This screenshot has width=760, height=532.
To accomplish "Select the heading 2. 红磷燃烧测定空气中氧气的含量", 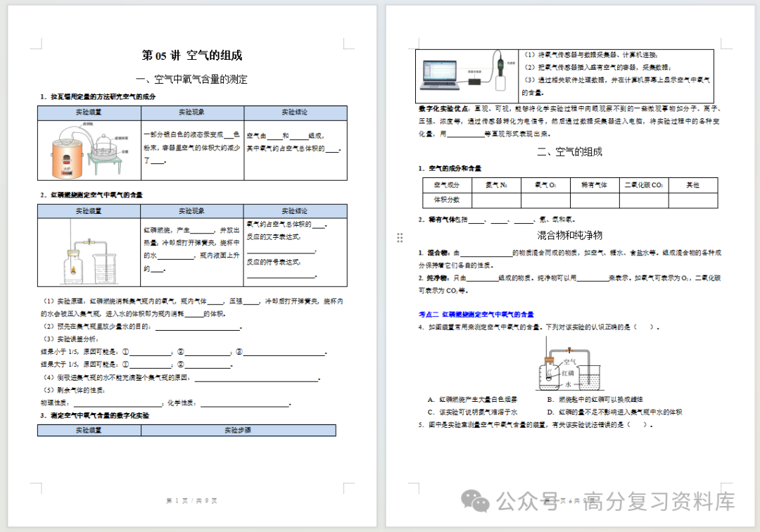I will [x=91, y=195].
